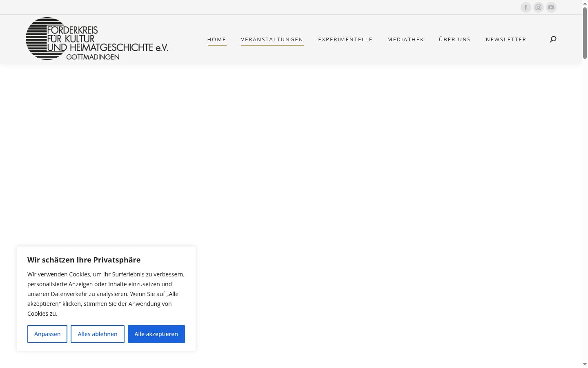Click the page vertical scrollbar thumb

(585, 33)
